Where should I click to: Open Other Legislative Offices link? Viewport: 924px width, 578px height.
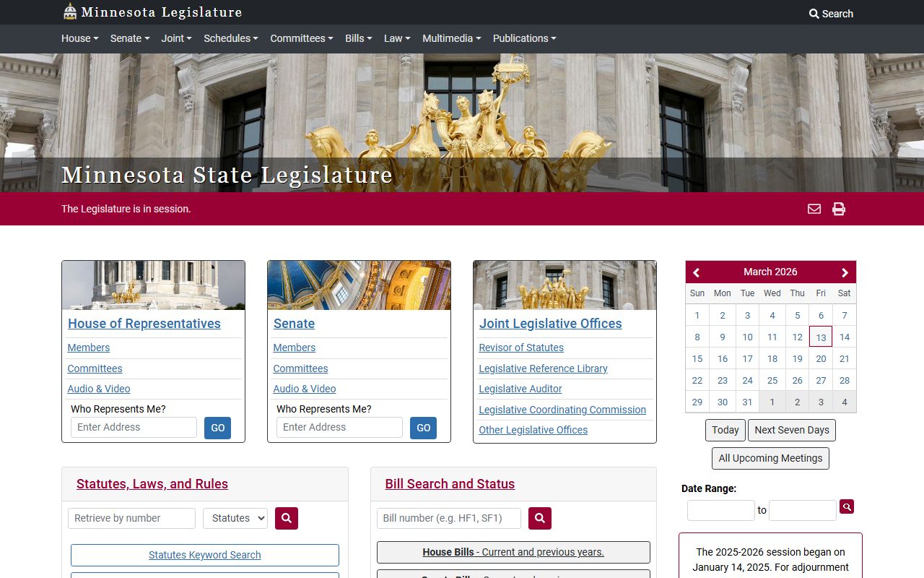533,430
